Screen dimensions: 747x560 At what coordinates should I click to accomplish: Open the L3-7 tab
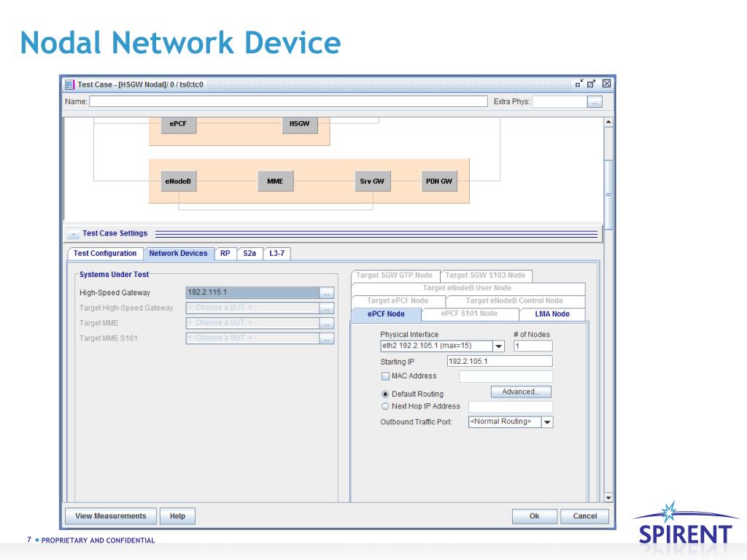point(276,254)
